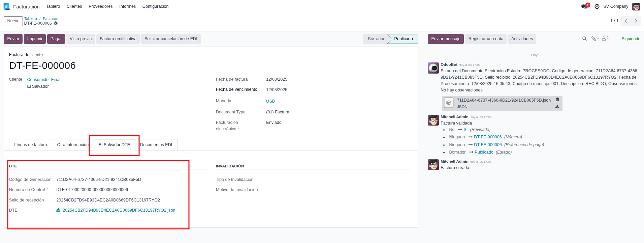Toggle Siguiendo follow status
The height and width of the screenshot is (243, 644).
click(631, 39)
